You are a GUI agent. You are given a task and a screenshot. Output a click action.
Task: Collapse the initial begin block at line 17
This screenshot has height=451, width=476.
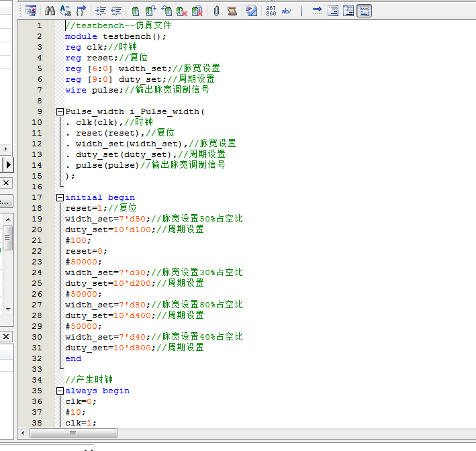60,197
